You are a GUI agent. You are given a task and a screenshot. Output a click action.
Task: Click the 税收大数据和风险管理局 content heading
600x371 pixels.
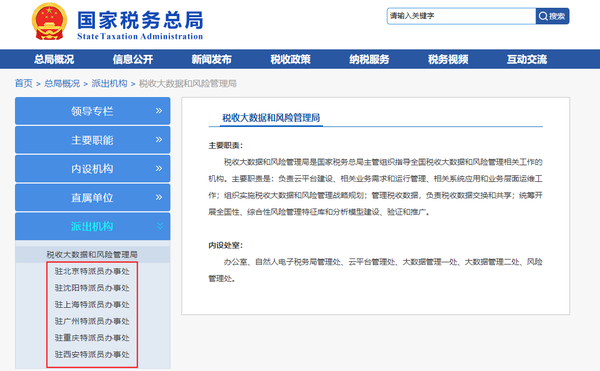[271, 118]
